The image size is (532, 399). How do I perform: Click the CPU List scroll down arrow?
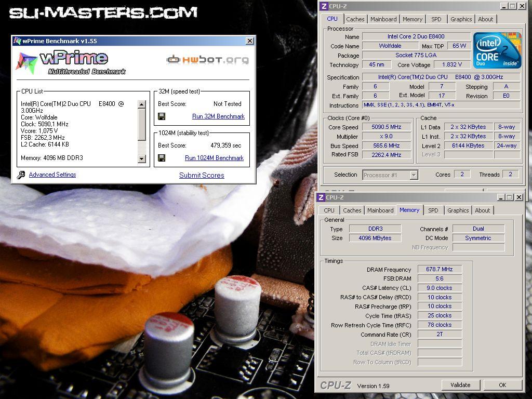[142, 158]
